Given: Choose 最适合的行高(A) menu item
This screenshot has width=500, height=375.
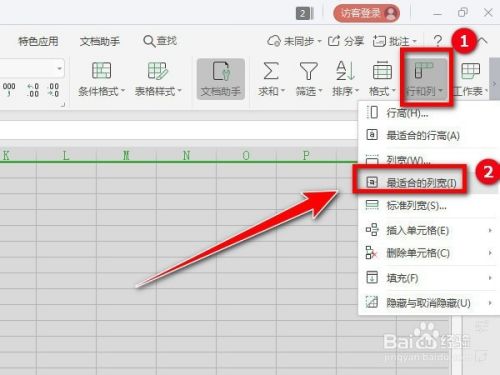Looking at the screenshot, I should coord(429,135).
